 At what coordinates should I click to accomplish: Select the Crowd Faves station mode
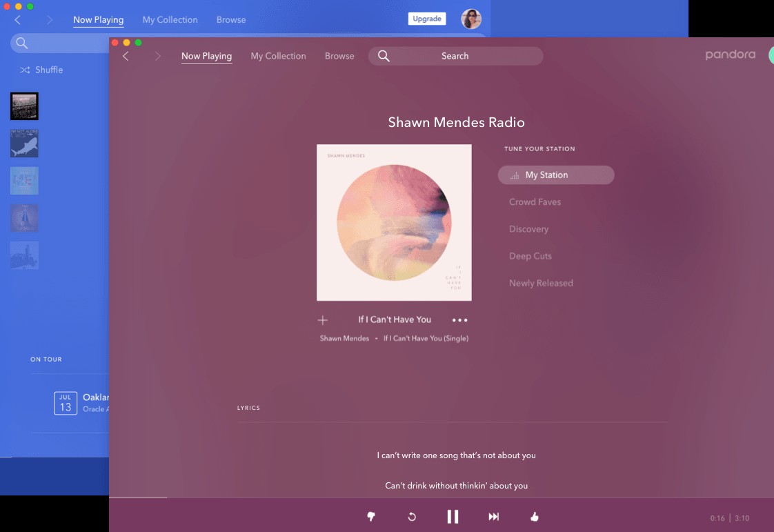point(535,202)
